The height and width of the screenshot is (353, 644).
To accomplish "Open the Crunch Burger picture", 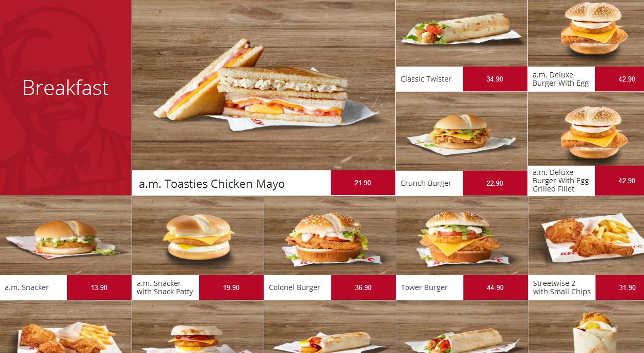I will [x=461, y=132].
